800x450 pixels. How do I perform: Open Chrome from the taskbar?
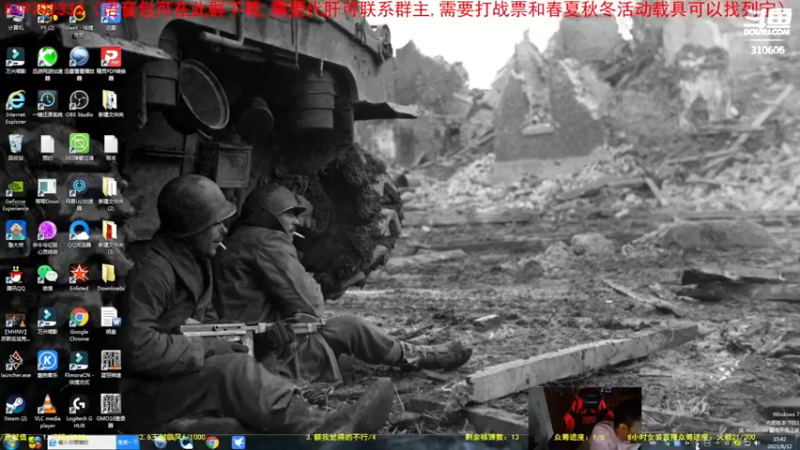point(212,442)
